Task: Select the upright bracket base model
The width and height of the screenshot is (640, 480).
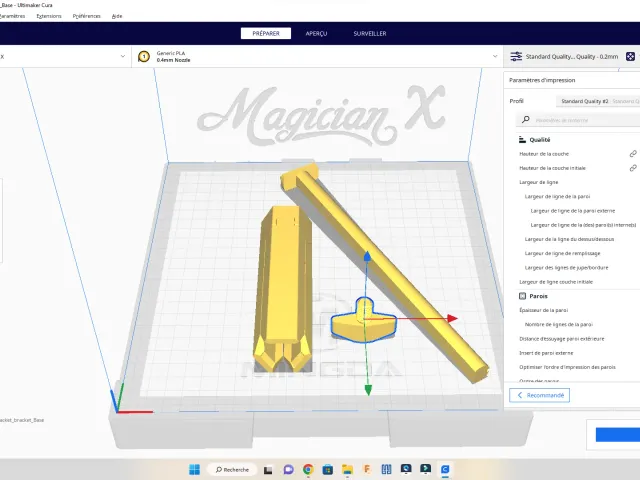Action: pos(283,286)
